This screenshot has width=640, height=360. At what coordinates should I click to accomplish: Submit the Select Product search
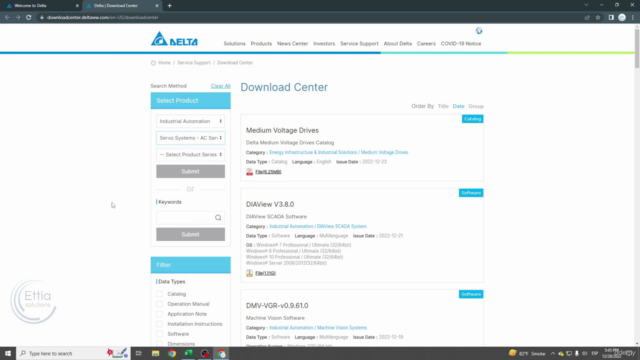tap(191, 171)
